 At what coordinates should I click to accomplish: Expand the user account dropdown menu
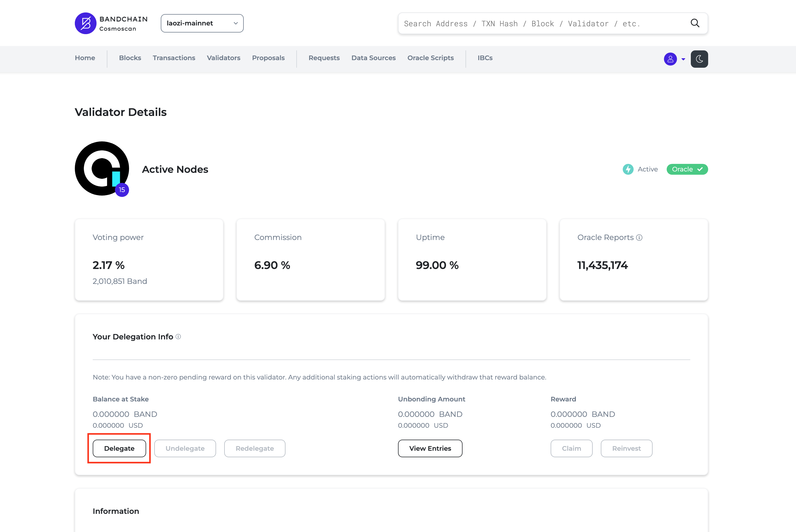click(674, 59)
